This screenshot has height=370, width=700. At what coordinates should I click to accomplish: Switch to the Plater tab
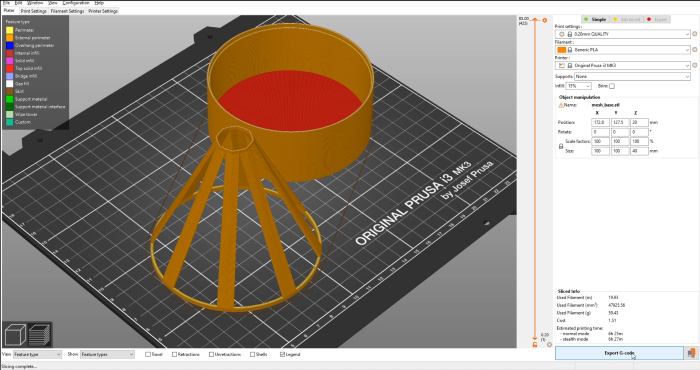click(9, 10)
